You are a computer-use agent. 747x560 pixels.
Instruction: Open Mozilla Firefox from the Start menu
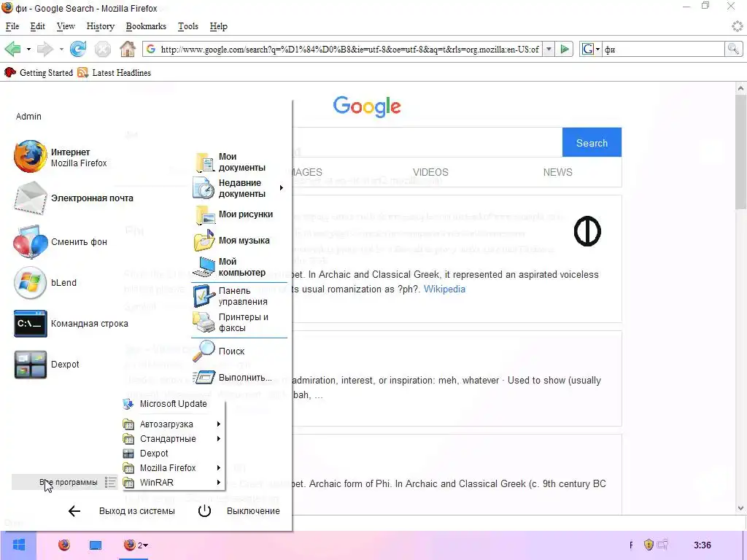point(61,157)
